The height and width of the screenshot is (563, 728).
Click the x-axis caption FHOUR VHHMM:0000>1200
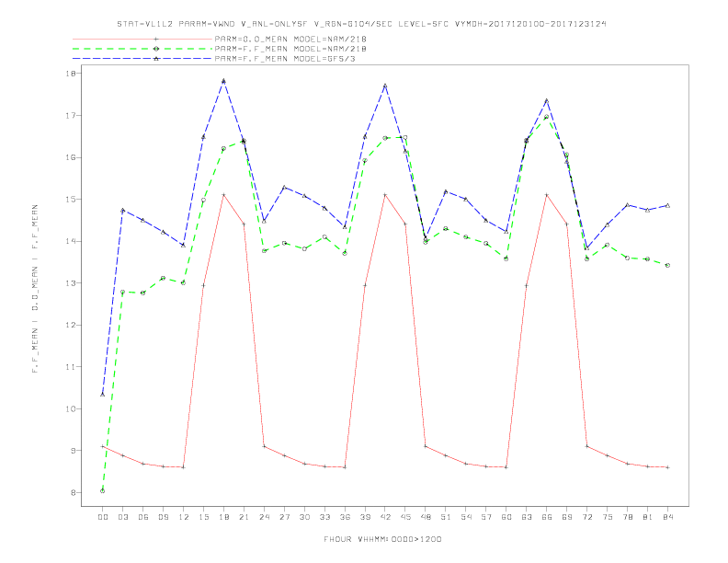[382, 539]
